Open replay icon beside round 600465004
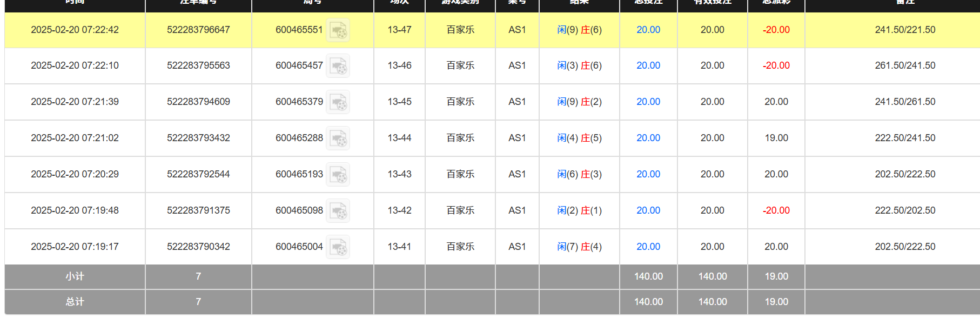This screenshot has height=324, width=980. tap(338, 247)
